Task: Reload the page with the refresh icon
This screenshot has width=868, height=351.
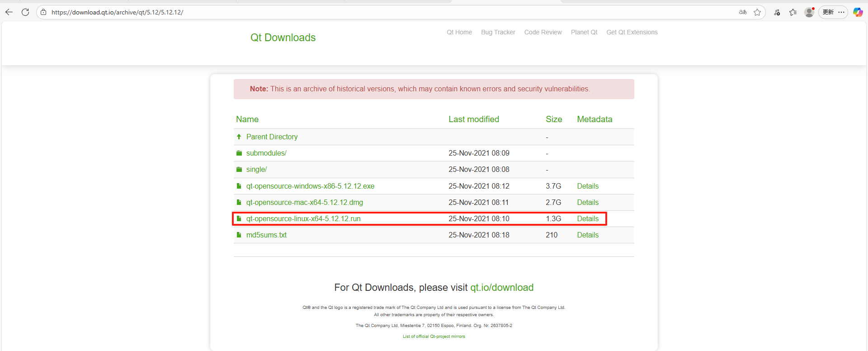Action: point(25,12)
